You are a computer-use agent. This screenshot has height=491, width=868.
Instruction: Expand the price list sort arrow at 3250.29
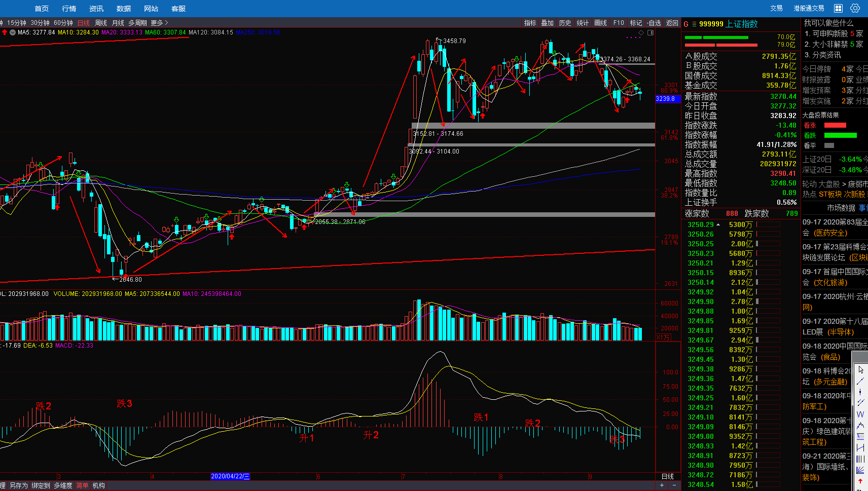(x=718, y=224)
